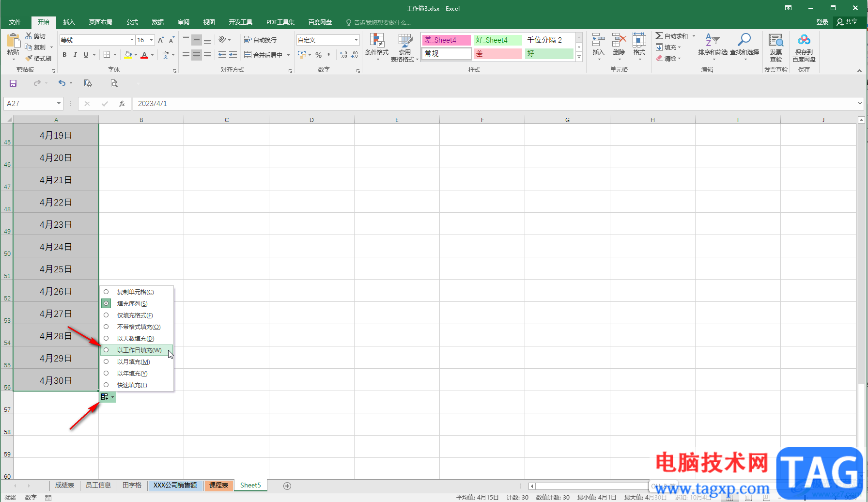Select Fill Weekdays (以工作日填充) option
This screenshot has height=502, width=868.
tap(136, 350)
